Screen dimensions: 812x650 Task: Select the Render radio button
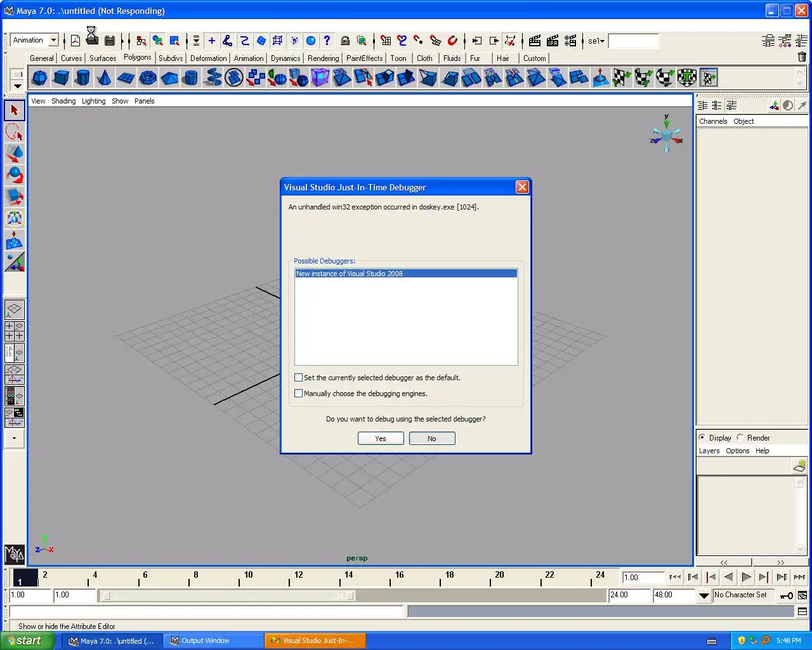pos(740,437)
